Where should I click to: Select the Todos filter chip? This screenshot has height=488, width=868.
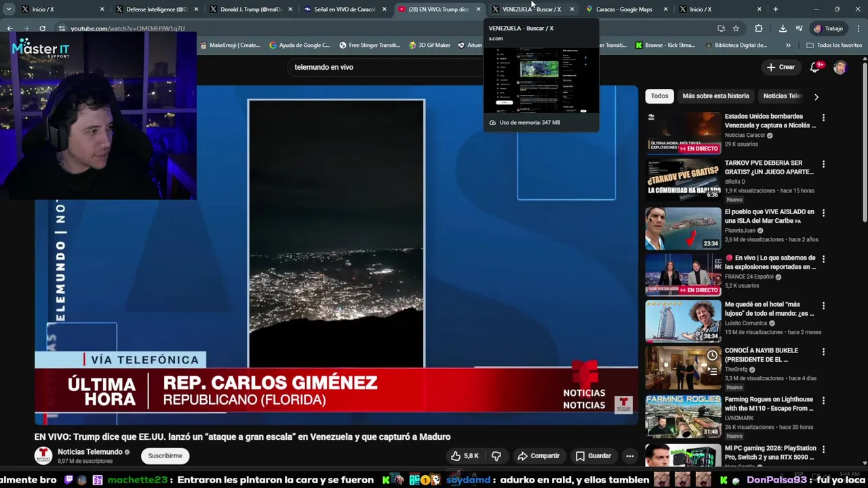click(x=659, y=96)
